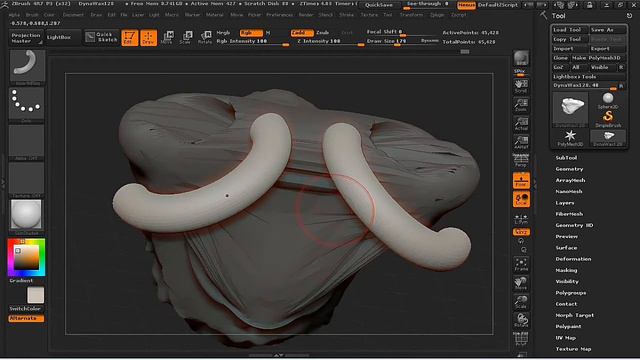Click the Save As button
The width and height of the screenshot is (640, 360).
coord(607,30)
